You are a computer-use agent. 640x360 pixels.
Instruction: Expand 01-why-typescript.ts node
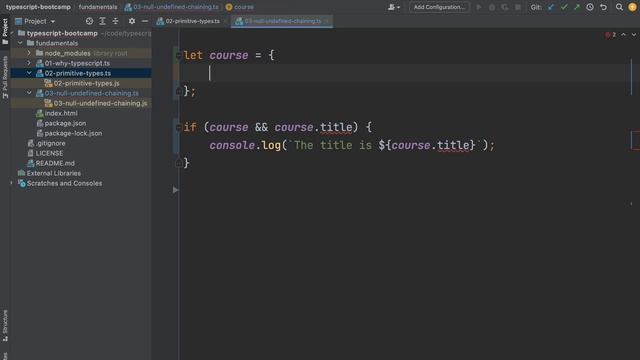29,63
